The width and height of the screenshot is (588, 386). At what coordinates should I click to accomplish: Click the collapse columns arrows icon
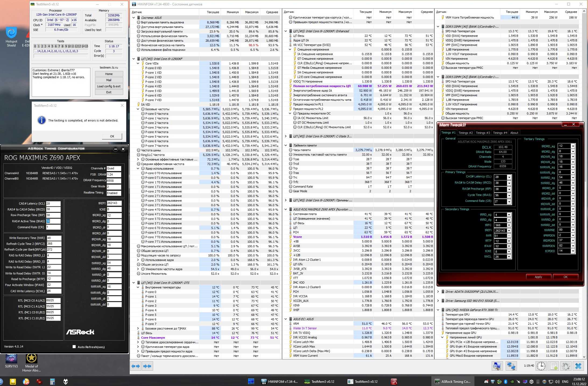[x=147, y=366]
